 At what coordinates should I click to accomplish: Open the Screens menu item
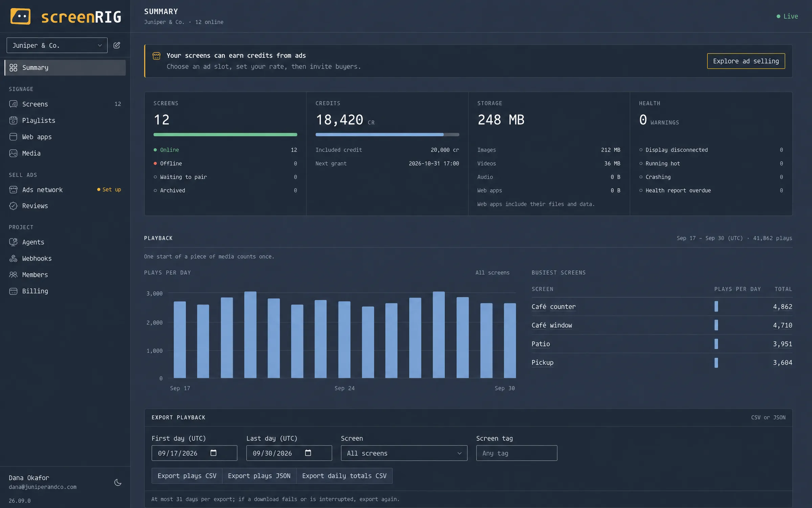65,104
